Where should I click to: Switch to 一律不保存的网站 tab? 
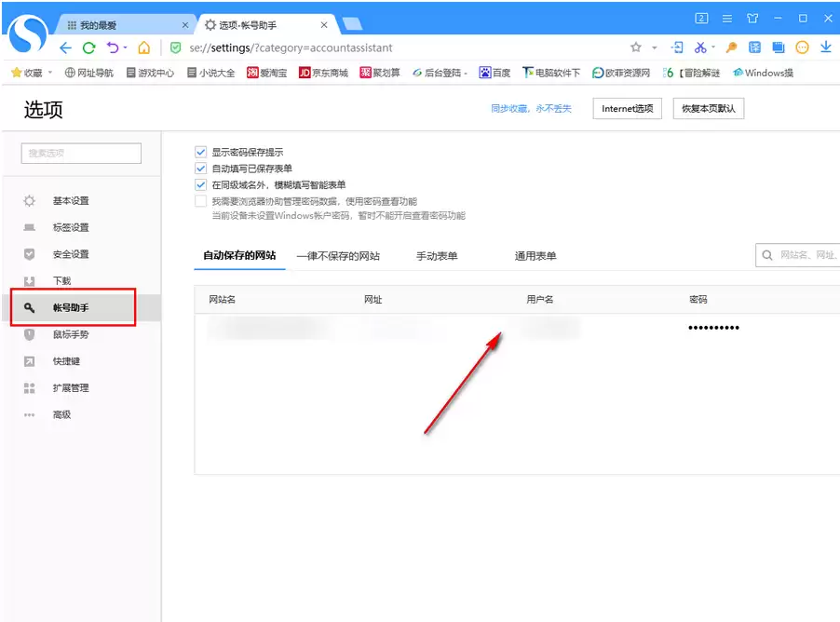[338, 256]
